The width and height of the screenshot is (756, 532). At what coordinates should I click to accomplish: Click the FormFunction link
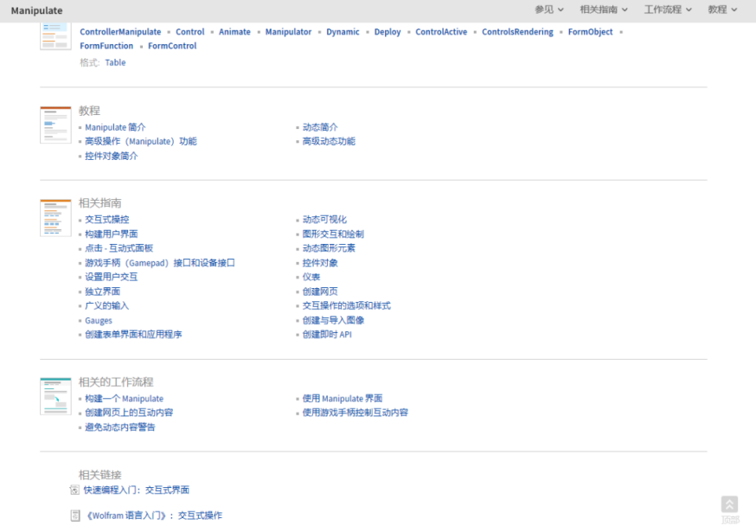click(x=106, y=46)
